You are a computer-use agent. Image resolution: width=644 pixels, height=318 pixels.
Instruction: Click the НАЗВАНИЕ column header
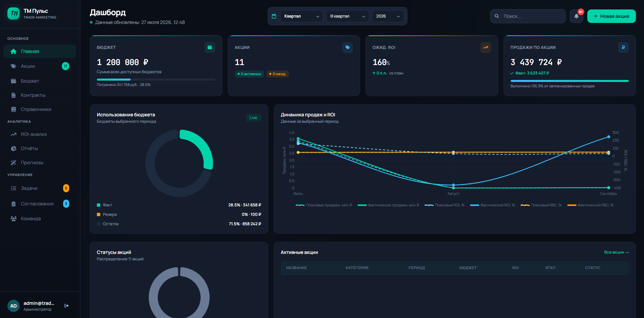[297, 268]
